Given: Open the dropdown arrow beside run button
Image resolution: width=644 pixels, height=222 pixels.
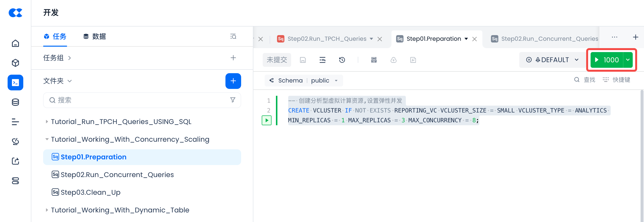Looking at the screenshot, I should tap(628, 60).
